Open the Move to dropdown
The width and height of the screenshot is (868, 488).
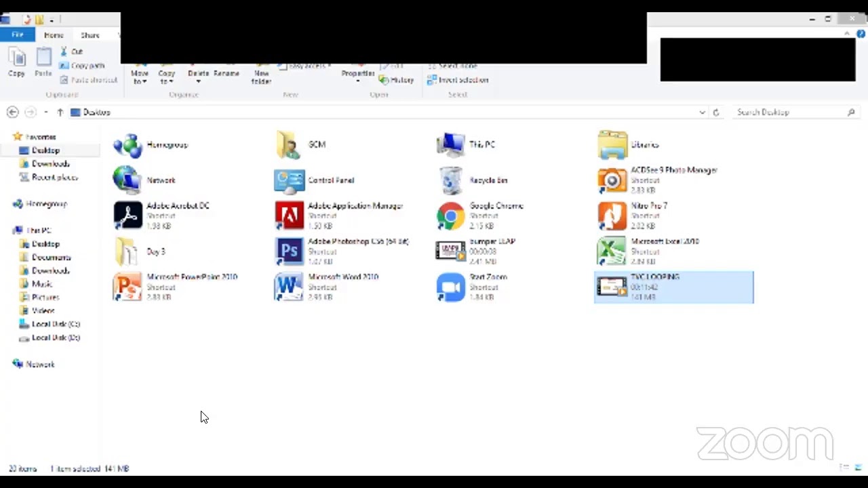pyautogui.click(x=140, y=77)
